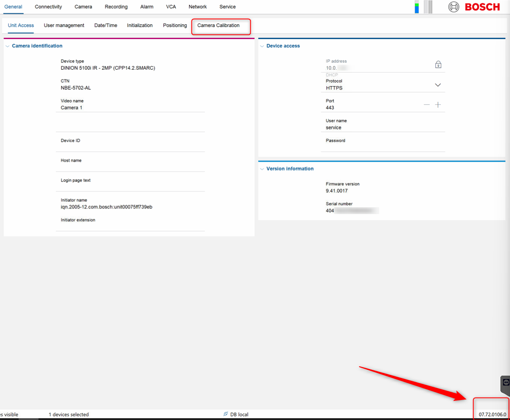Collapse the Device access section
Screen dimensions: 510x420
coord(262,46)
